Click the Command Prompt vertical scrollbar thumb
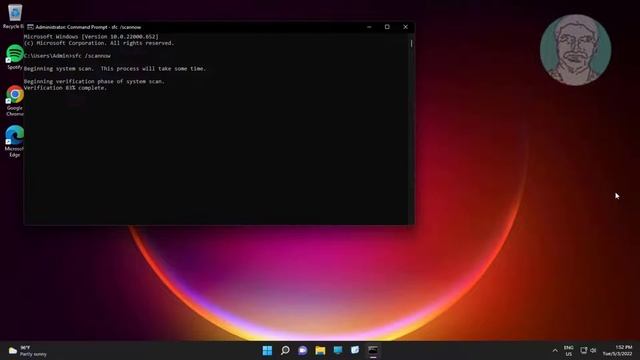Screen dimensions: 640x360 click(411, 43)
